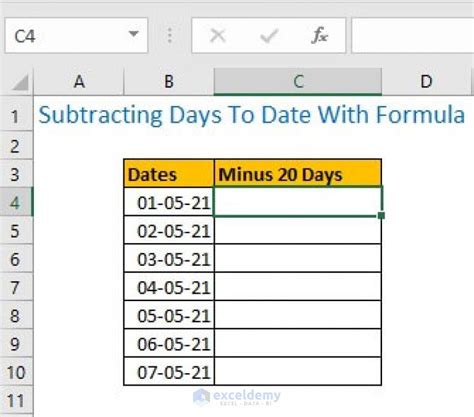This screenshot has height=417, width=474.
Task: Click the Select All corner triangle
Action: click(x=20, y=82)
